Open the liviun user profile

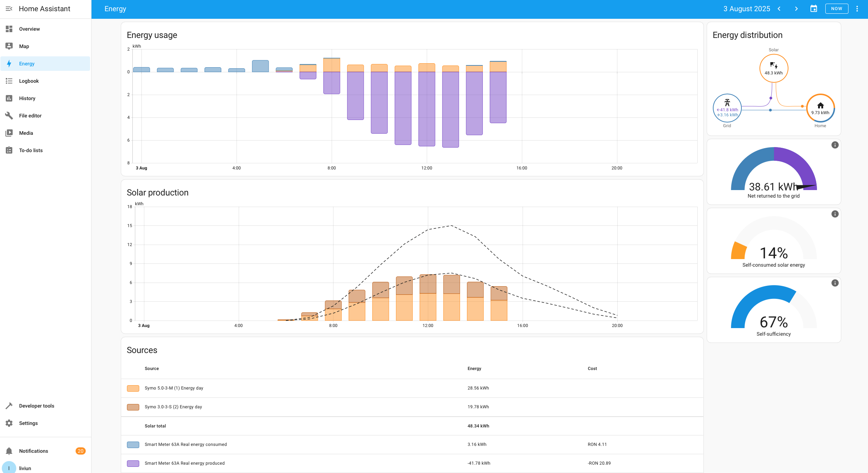coord(25,468)
